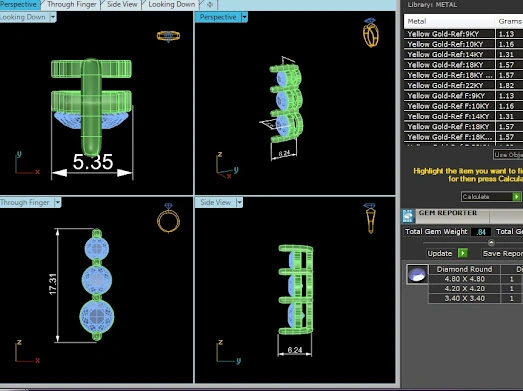Viewport: 523px width, 391px height.
Task: Expand the Through Finger viewport menu arrow
Action: point(57,203)
